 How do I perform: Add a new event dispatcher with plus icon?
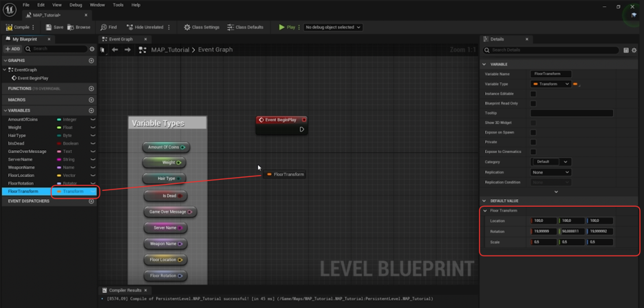pos(92,201)
